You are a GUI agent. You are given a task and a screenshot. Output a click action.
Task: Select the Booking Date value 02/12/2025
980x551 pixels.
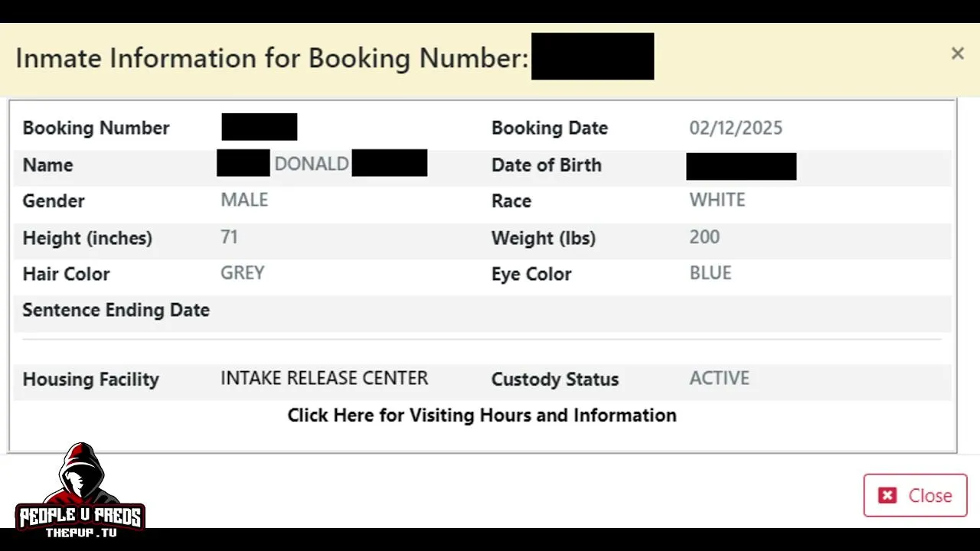[x=736, y=128]
